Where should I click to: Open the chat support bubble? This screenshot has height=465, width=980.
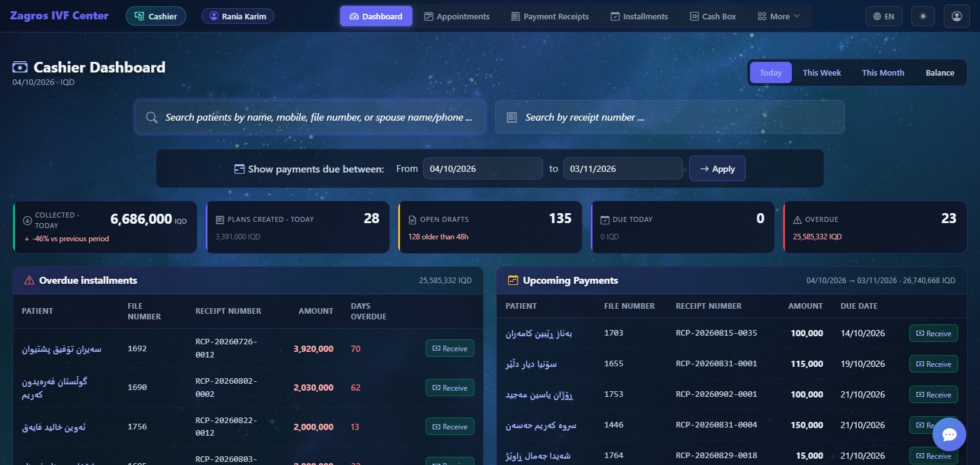[949, 434]
